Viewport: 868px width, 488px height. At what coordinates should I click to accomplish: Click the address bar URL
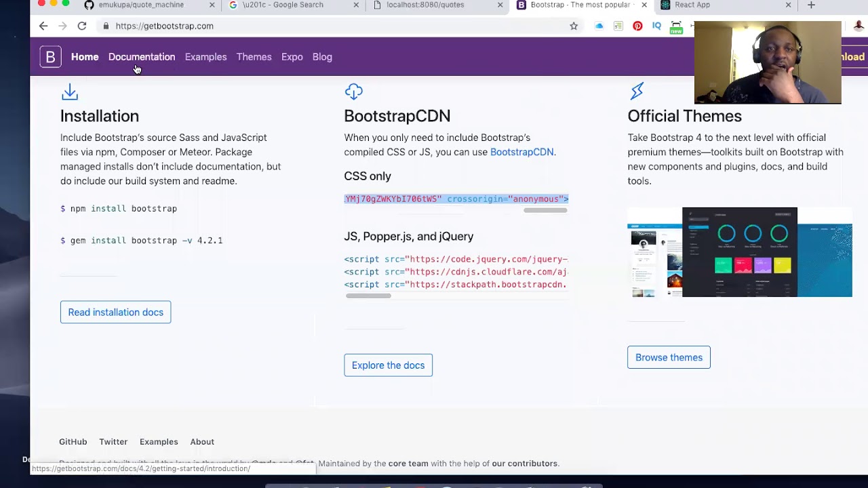coord(164,26)
